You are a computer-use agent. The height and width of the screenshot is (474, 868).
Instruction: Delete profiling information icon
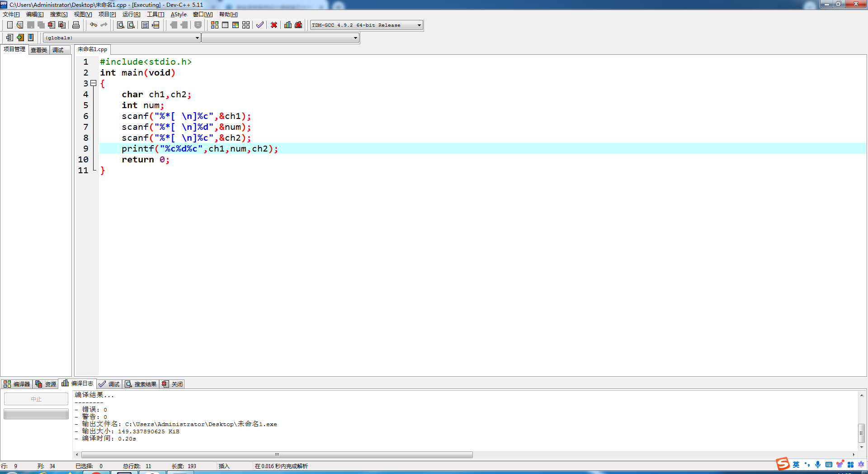(x=298, y=25)
